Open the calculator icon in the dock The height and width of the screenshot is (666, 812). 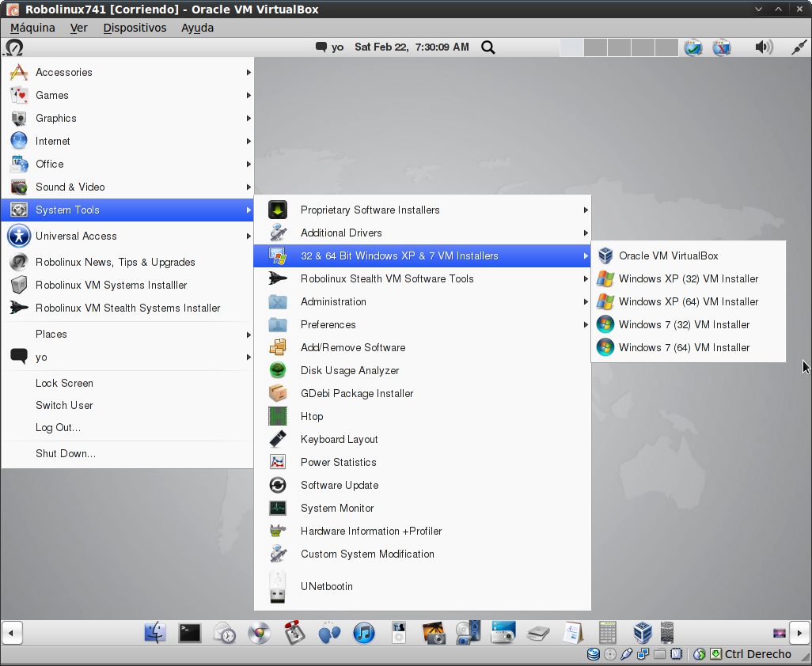click(607, 633)
